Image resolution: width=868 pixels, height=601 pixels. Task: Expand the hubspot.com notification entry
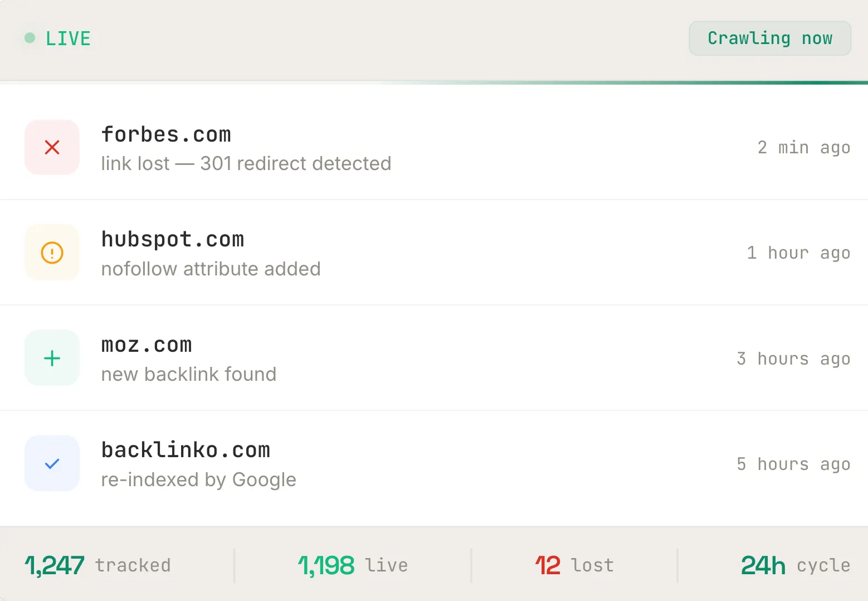click(x=390, y=252)
